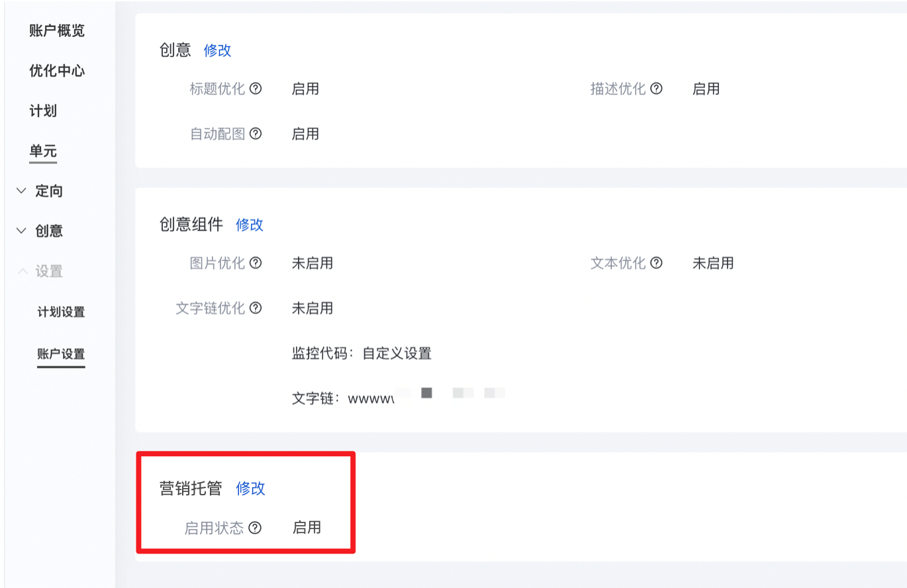Click help icon beside 启用状态
Screen dimensions: 907x588
255,528
